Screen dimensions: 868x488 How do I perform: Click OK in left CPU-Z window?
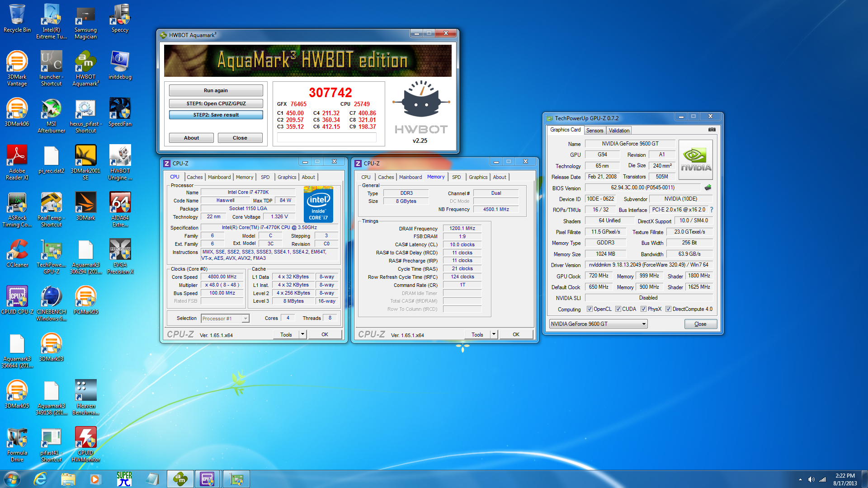click(x=325, y=335)
